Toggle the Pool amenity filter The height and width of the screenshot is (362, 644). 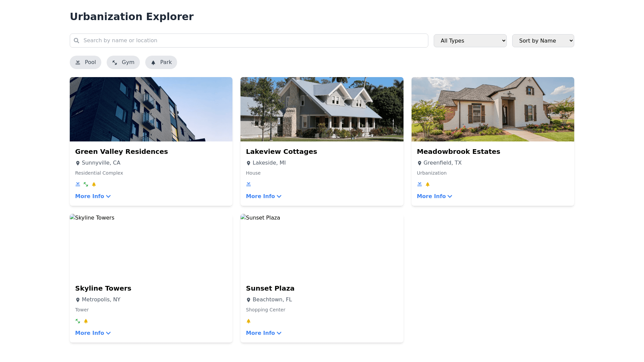pos(86,62)
